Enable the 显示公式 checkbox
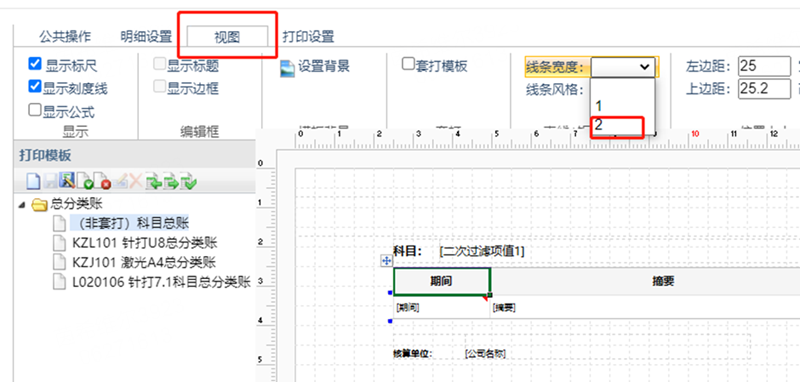This screenshot has height=382, width=800. [x=35, y=110]
